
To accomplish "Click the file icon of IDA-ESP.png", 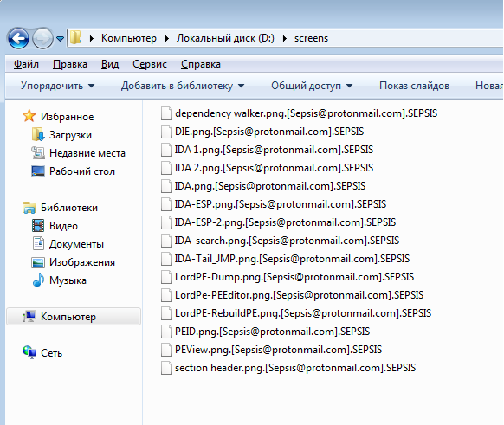I will point(166,204).
